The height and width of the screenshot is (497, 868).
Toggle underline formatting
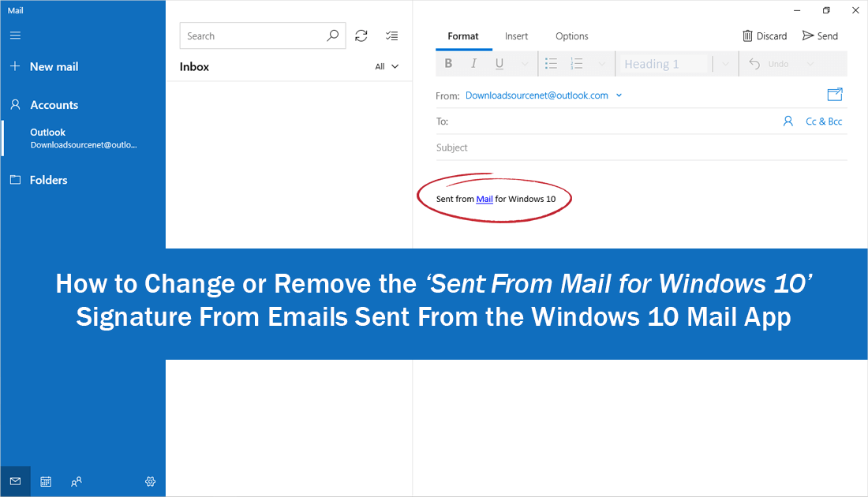pyautogui.click(x=499, y=64)
